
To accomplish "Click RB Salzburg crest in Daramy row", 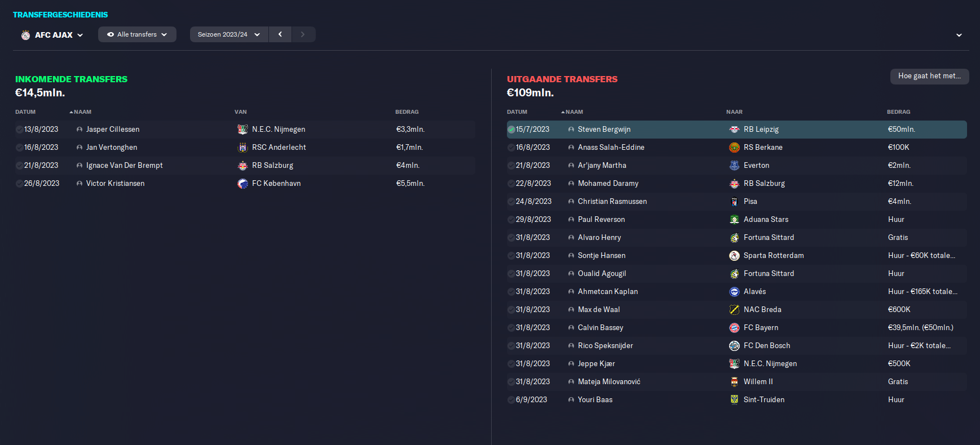I will (734, 184).
